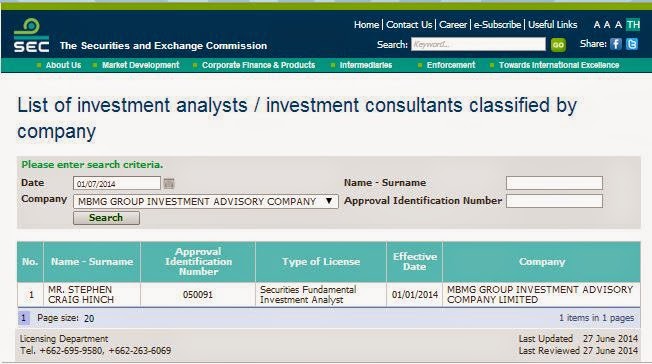Open the Intermediaries menu
The image size is (652, 364).
pos(366,65)
